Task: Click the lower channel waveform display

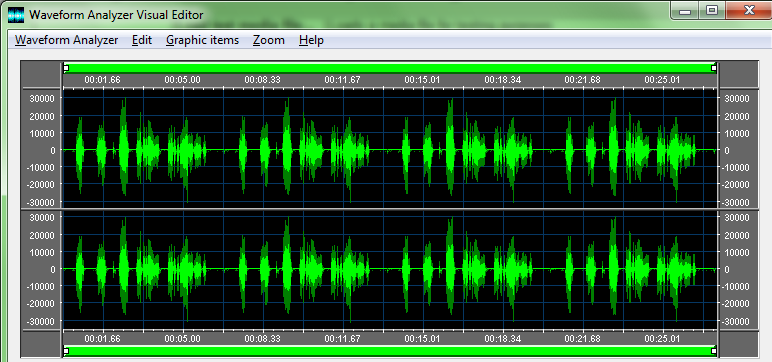Action: 390,269
